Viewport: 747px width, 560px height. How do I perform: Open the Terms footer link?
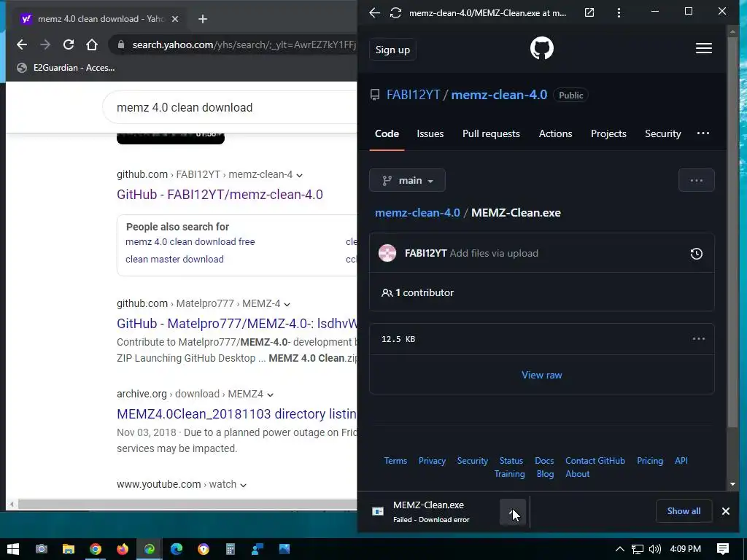[x=395, y=461]
